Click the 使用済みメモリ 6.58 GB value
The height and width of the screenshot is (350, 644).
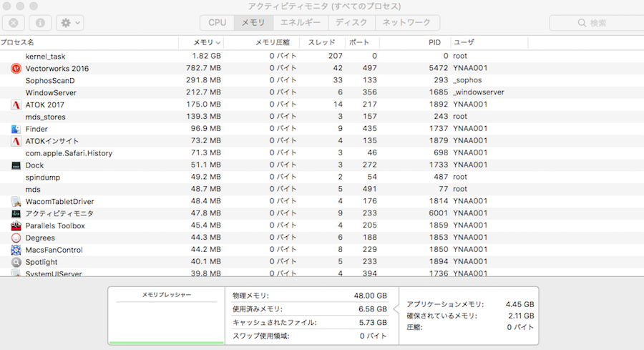(x=373, y=309)
